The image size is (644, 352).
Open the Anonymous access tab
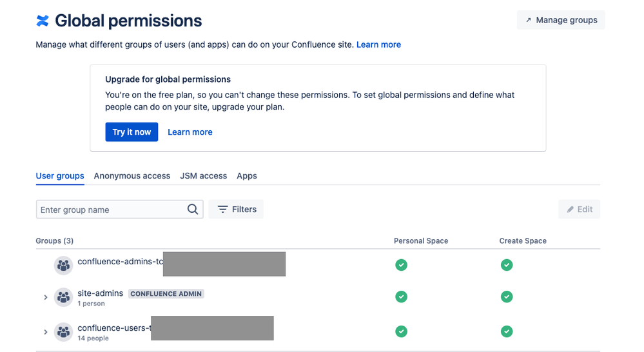point(132,175)
